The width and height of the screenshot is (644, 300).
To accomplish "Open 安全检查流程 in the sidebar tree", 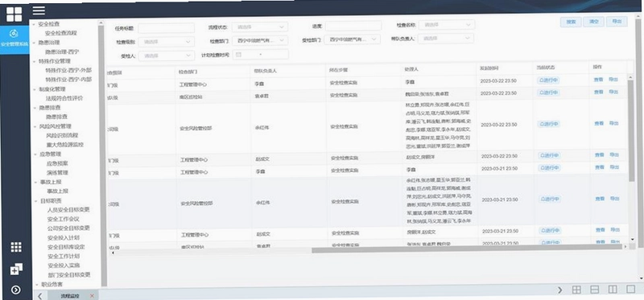I will point(61,33).
